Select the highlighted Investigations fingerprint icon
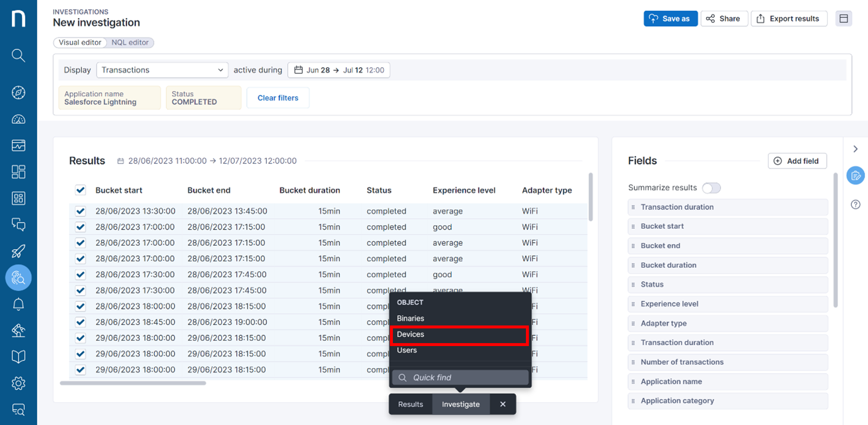Image resolution: width=868 pixels, height=425 pixels. [x=18, y=278]
